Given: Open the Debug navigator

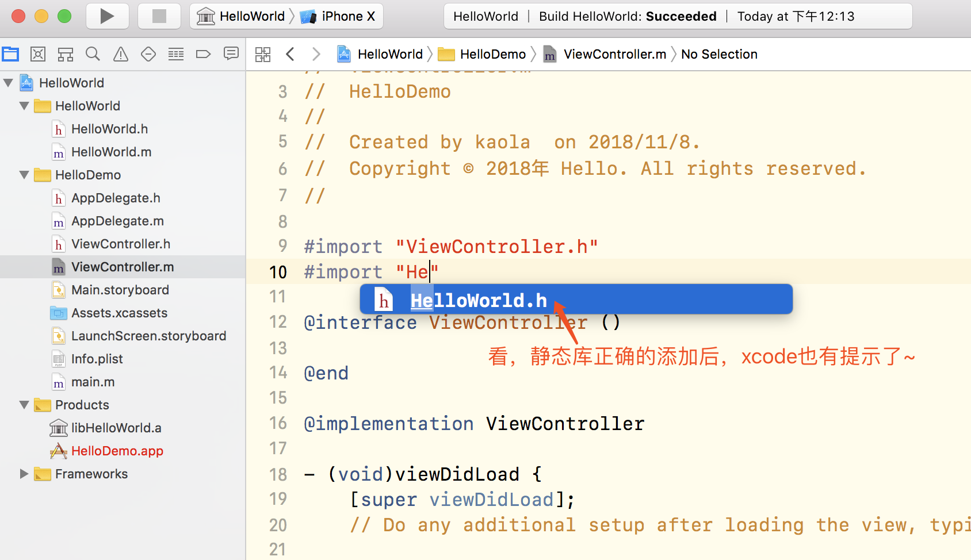Looking at the screenshot, I should (176, 55).
